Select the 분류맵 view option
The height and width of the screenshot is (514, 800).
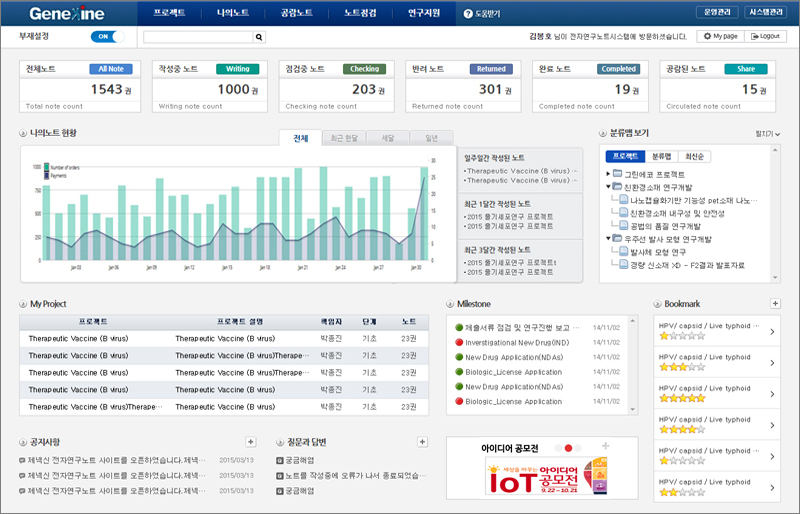(662, 156)
